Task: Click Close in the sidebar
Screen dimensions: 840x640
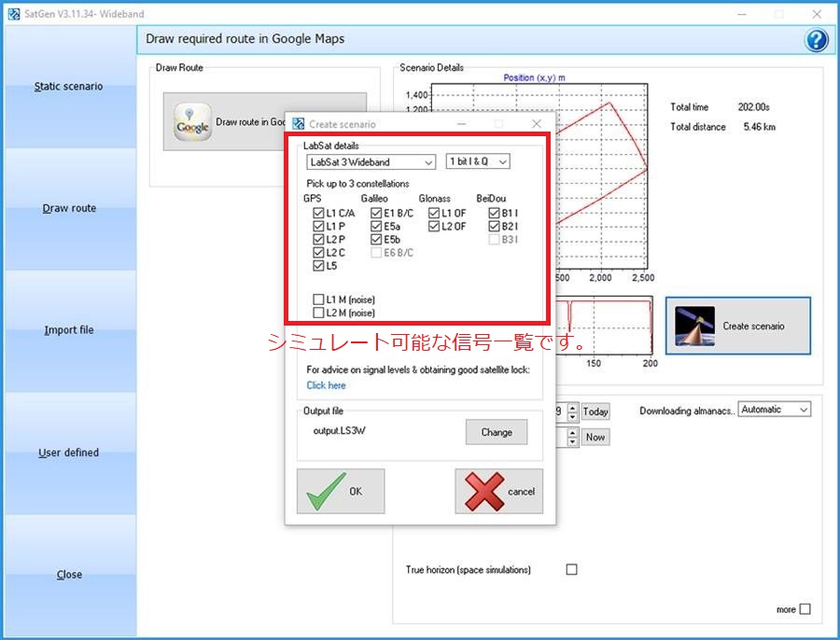Action: click(x=69, y=575)
